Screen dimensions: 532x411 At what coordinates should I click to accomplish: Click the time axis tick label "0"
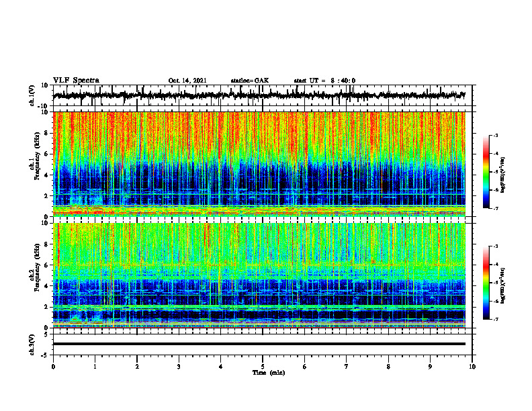(53, 367)
